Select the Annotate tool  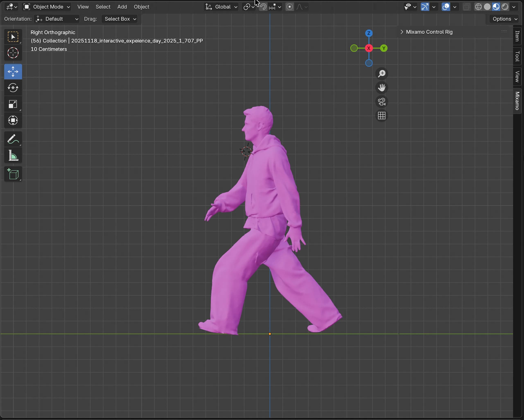click(13, 139)
